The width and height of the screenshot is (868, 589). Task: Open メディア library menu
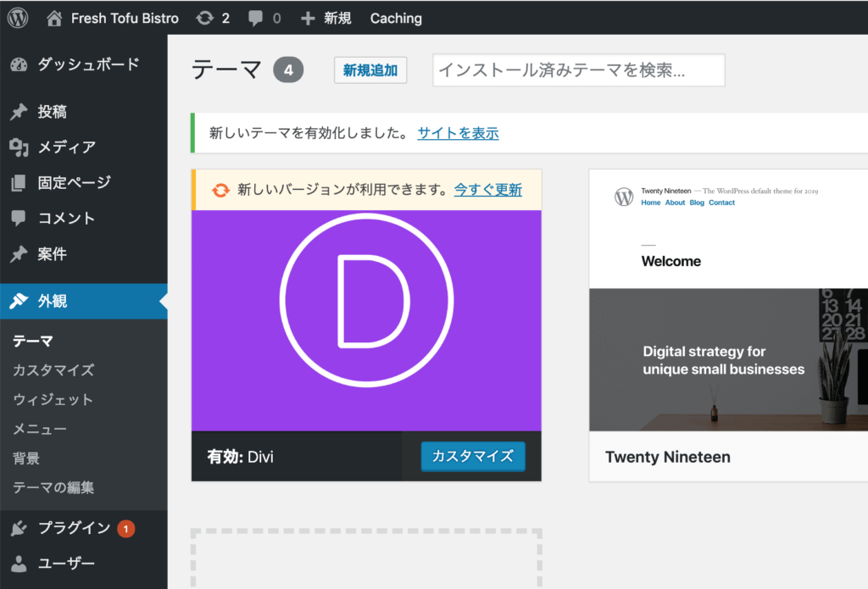pos(66,147)
